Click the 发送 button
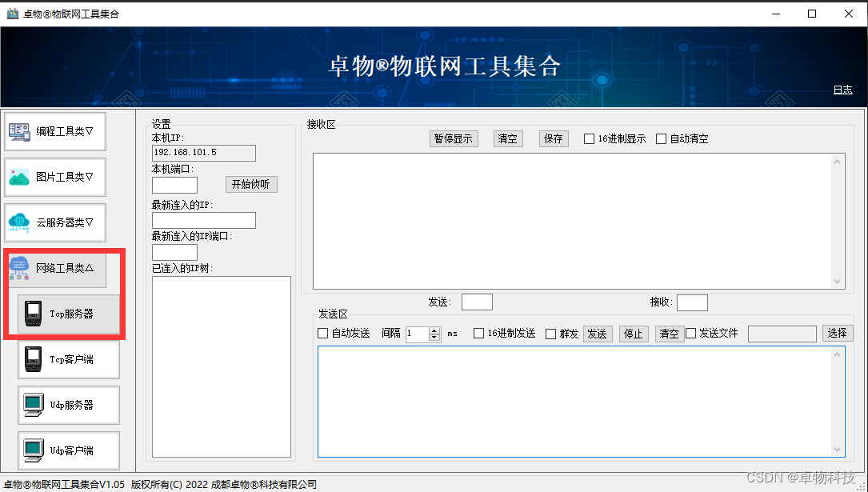Image resolution: width=868 pixels, height=492 pixels. [x=598, y=334]
